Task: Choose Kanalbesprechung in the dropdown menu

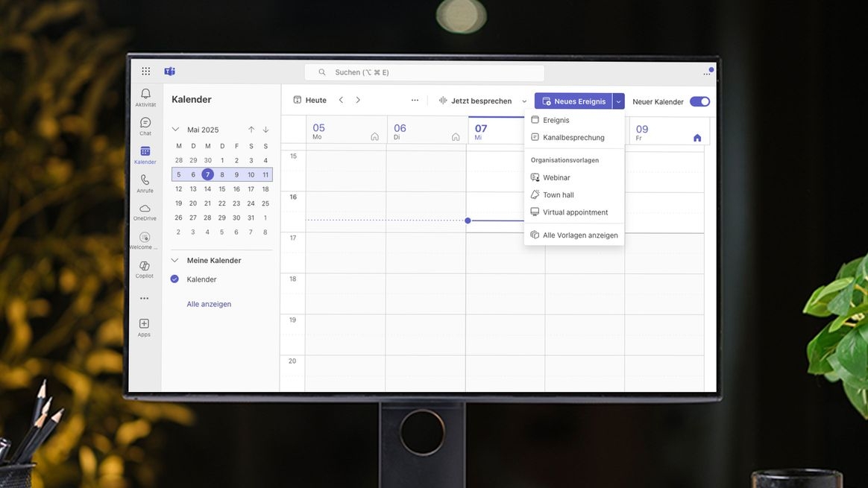Action: tap(573, 137)
